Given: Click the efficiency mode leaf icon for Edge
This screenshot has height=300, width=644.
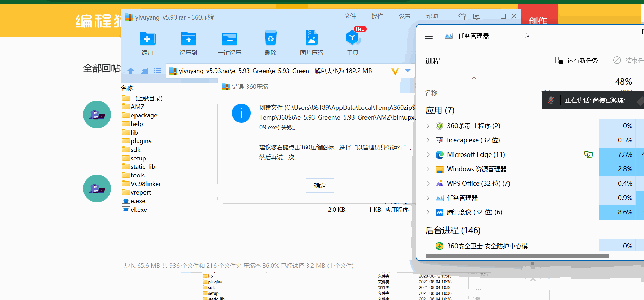Looking at the screenshot, I should point(589,155).
